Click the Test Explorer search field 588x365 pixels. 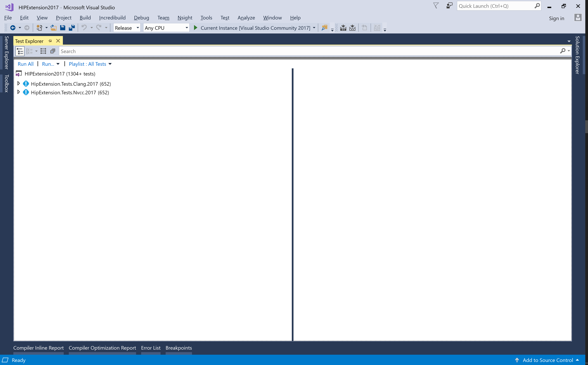pyautogui.click(x=309, y=51)
